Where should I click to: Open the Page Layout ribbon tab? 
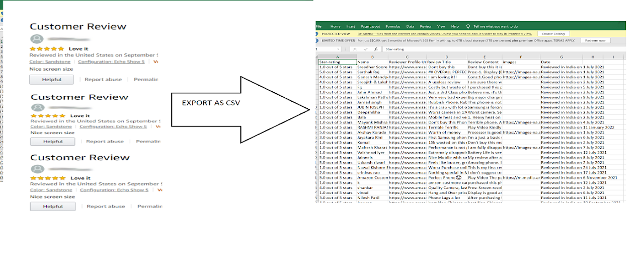pyautogui.click(x=370, y=26)
